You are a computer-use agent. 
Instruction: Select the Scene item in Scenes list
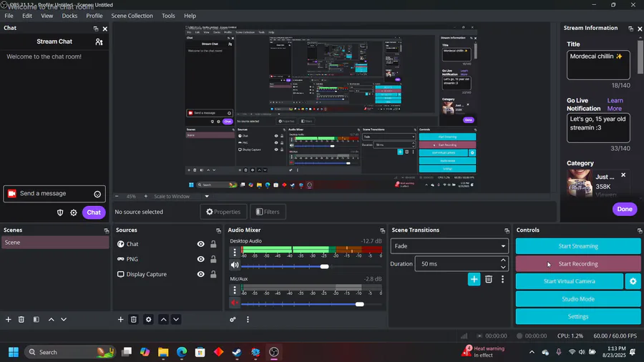pyautogui.click(x=55, y=243)
